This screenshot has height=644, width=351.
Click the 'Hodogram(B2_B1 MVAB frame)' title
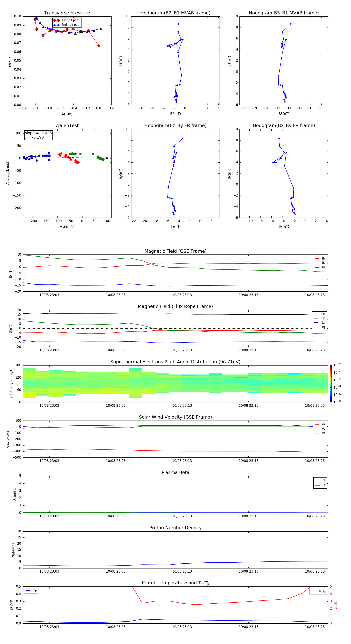pyautogui.click(x=175, y=13)
